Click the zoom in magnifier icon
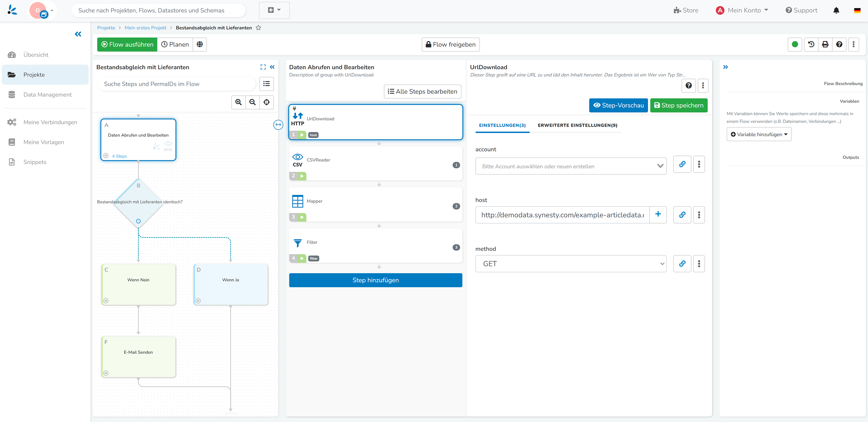 pyautogui.click(x=238, y=102)
